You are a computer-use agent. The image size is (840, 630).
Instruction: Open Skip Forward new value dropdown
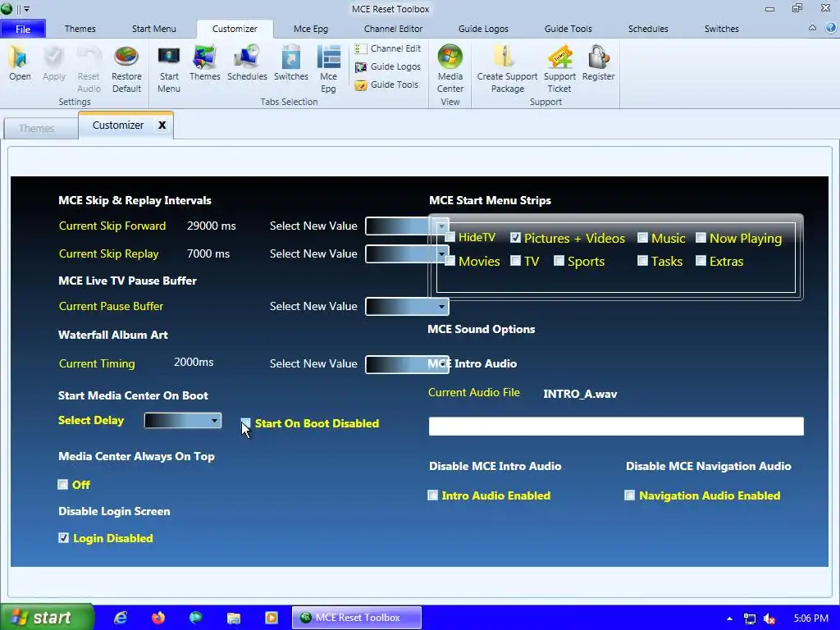coord(407,226)
